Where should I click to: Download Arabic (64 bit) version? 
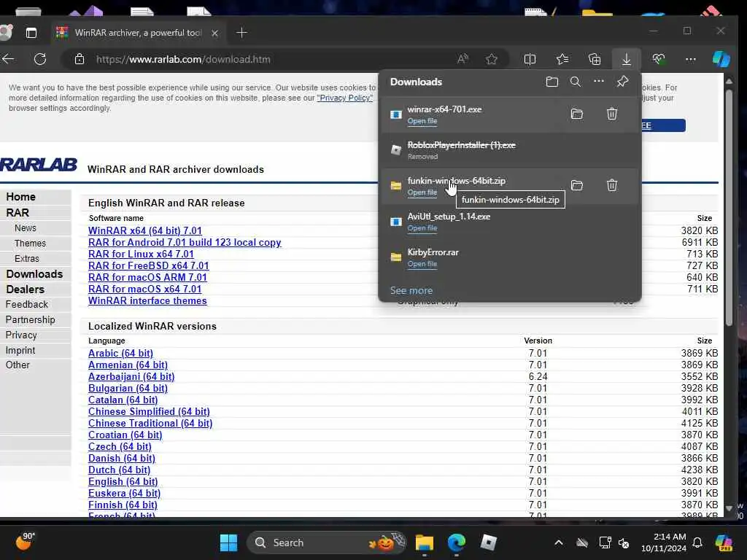tap(120, 354)
